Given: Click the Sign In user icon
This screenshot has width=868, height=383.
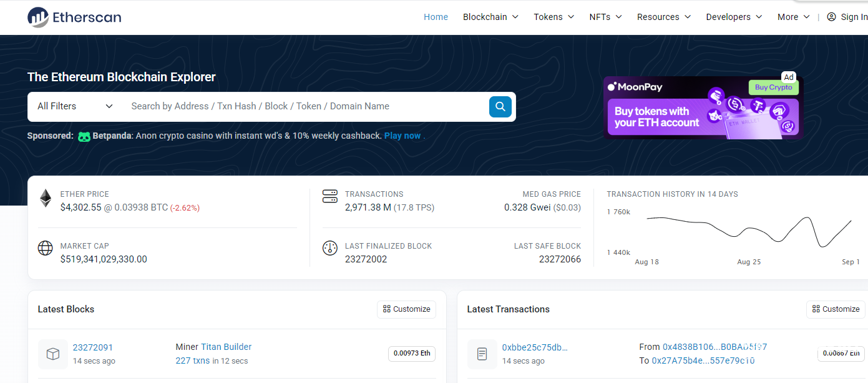Looking at the screenshot, I should (831, 17).
